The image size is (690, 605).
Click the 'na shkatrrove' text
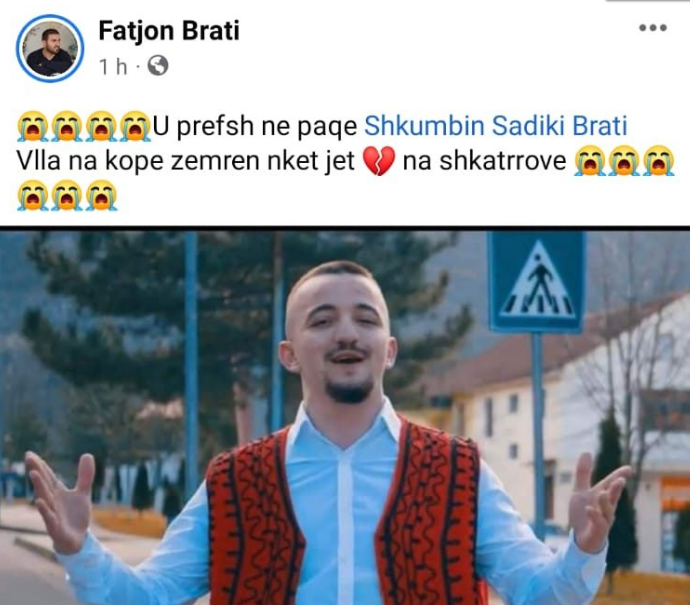(484, 161)
